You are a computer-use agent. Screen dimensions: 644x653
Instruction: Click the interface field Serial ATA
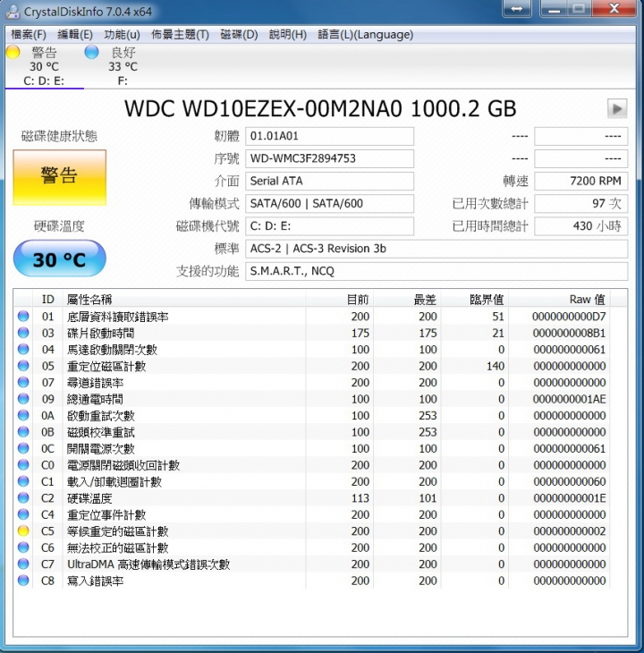tap(329, 182)
